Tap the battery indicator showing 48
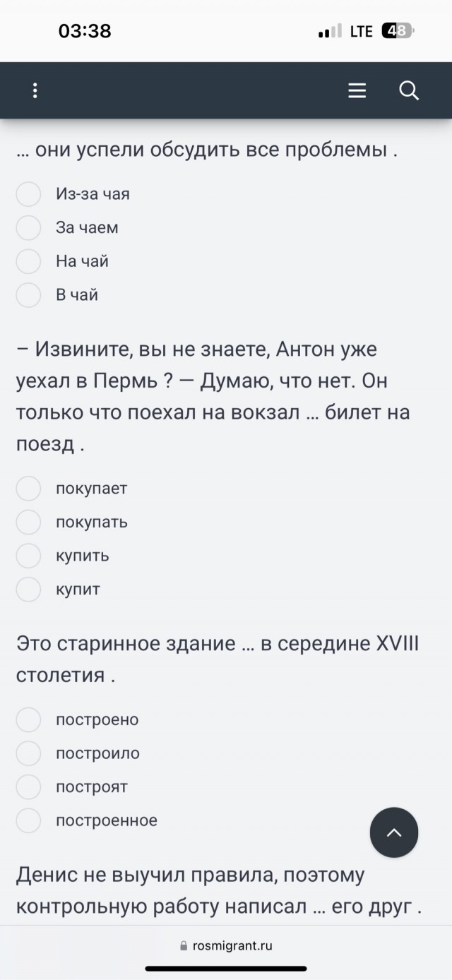Screen dimensions: 452x980 (x=395, y=31)
